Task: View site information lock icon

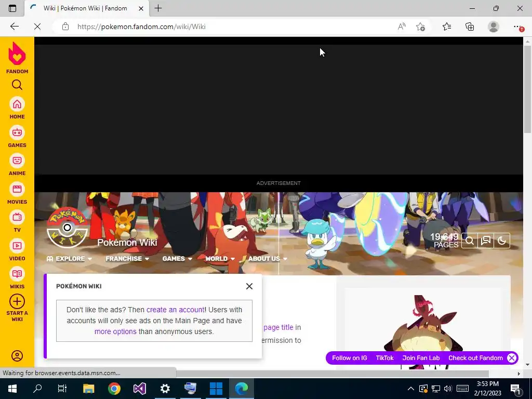Action: click(65, 26)
